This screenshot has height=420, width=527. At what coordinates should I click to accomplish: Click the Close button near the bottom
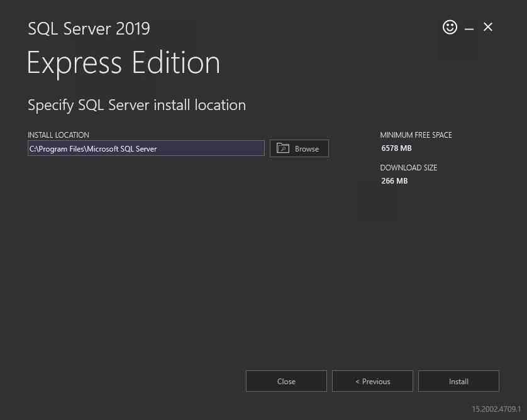point(286,381)
